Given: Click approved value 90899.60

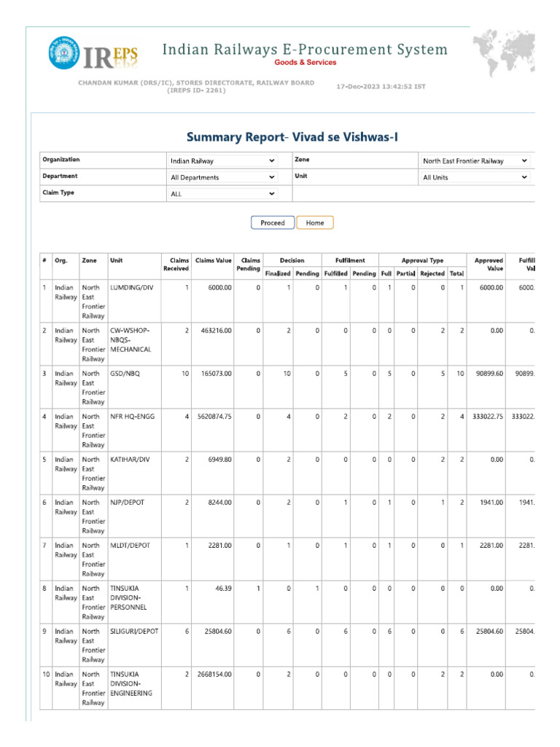Looking at the screenshot, I should click(x=489, y=373).
